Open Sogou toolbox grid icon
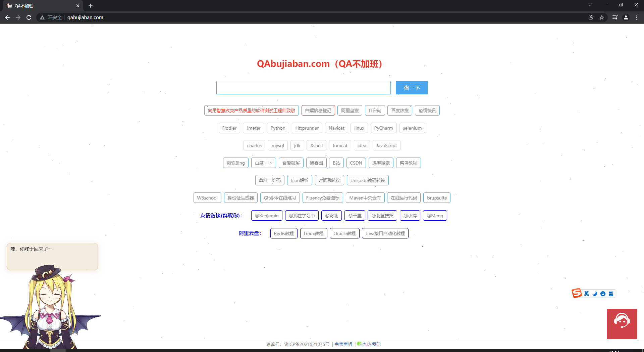 click(611, 294)
